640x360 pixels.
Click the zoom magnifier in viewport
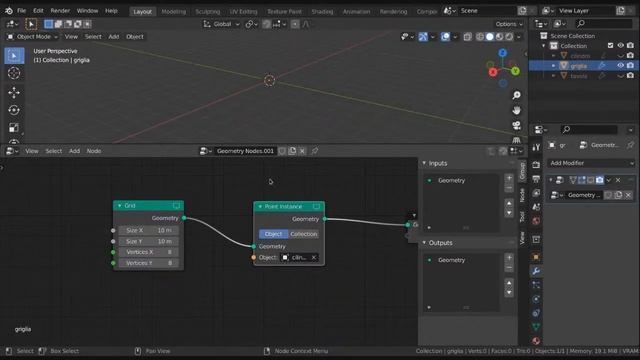[516, 96]
